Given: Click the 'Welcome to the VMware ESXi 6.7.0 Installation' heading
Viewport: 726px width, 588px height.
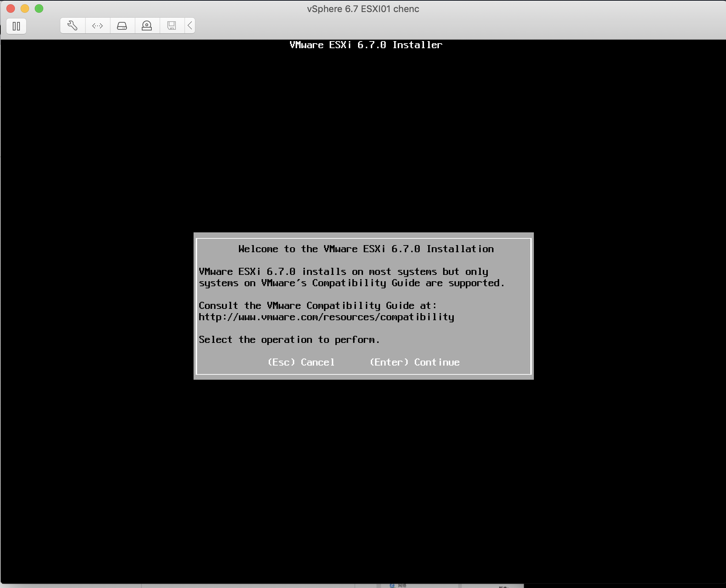Looking at the screenshot, I should [x=366, y=249].
